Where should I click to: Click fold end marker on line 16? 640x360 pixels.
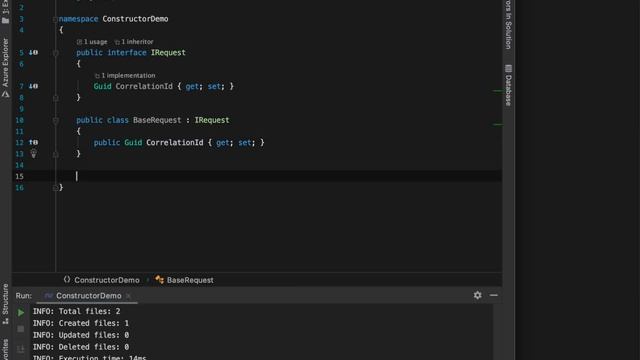point(56,188)
